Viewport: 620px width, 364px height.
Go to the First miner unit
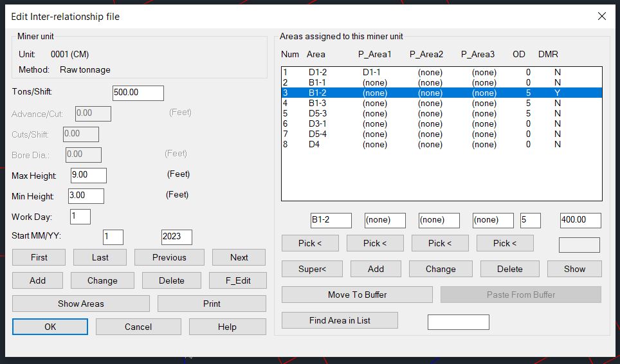(39, 257)
